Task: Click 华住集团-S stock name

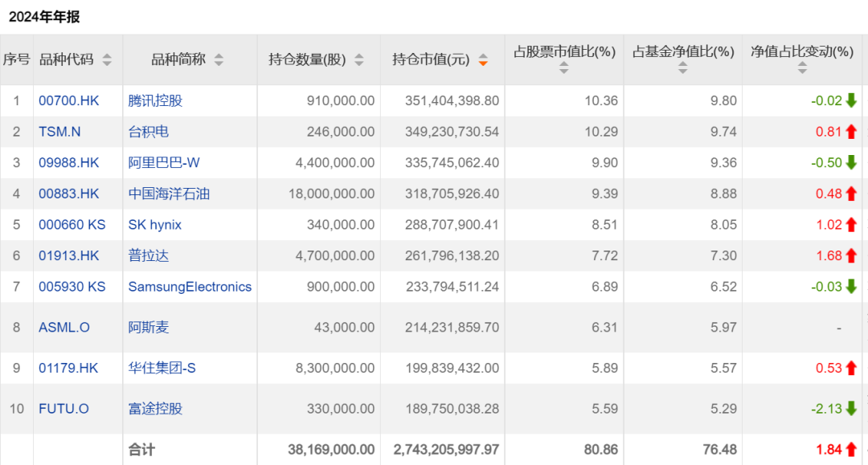Action: point(162,368)
